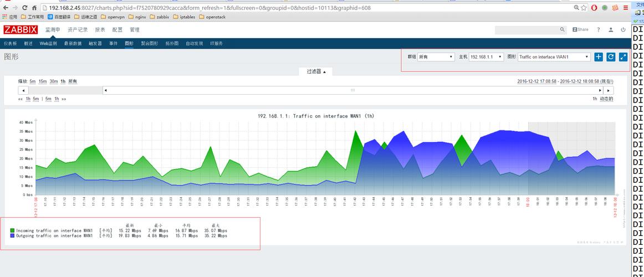Open the red extension icon in Chrome toolbar
The height and width of the screenshot is (277, 644).
tap(594, 8)
